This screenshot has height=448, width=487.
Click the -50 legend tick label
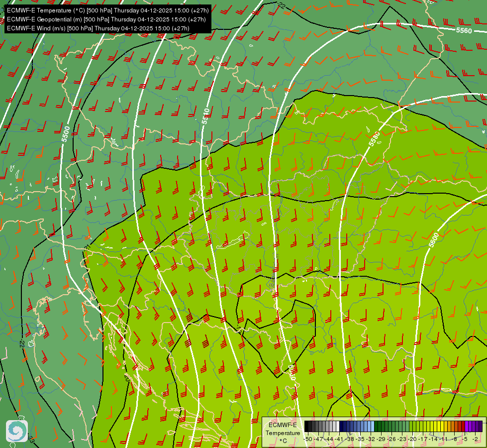point(308,440)
